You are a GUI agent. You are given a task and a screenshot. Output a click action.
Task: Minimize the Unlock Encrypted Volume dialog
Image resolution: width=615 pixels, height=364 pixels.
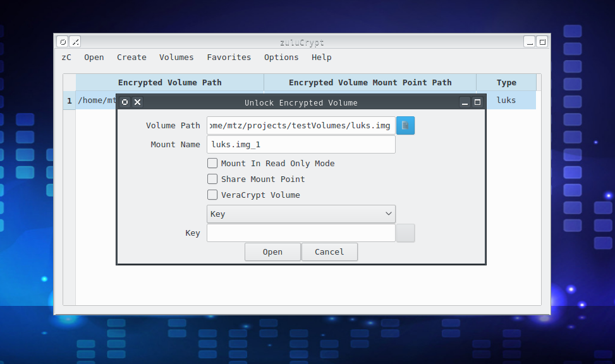[x=465, y=102]
